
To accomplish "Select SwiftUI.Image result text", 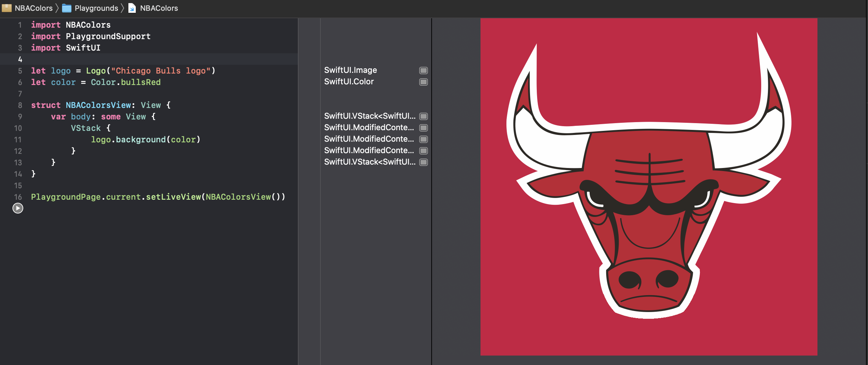I will pyautogui.click(x=350, y=70).
